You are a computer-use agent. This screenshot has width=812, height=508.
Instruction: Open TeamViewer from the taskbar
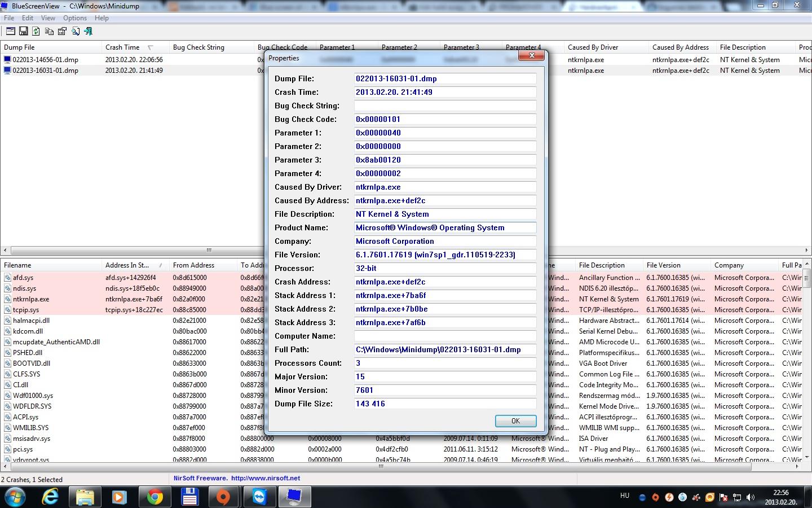(x=259, y=497)
